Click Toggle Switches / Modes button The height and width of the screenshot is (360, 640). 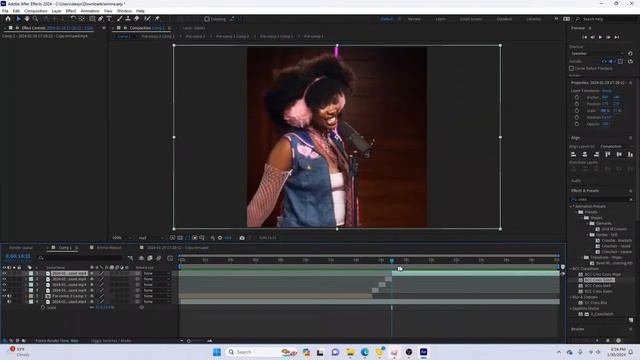coord(111,340)
